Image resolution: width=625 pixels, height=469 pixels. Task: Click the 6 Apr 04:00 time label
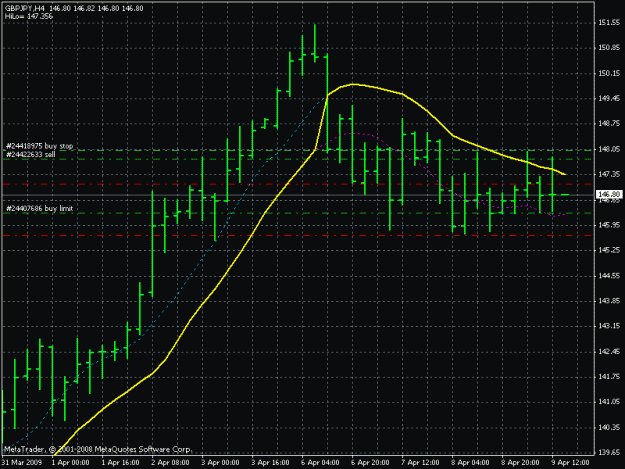coord(320,463)
